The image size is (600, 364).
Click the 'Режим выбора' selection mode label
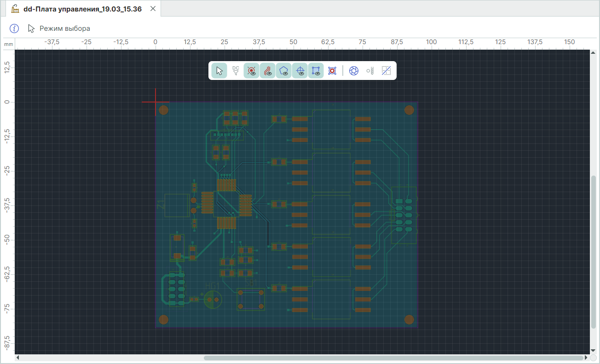[x=64, y=28]
